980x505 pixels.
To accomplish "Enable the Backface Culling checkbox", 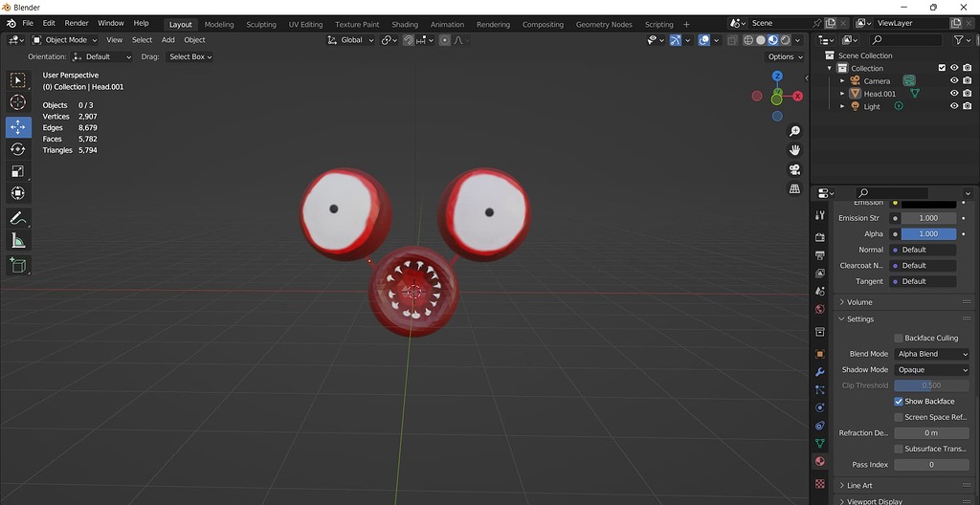I will point(898,339).
